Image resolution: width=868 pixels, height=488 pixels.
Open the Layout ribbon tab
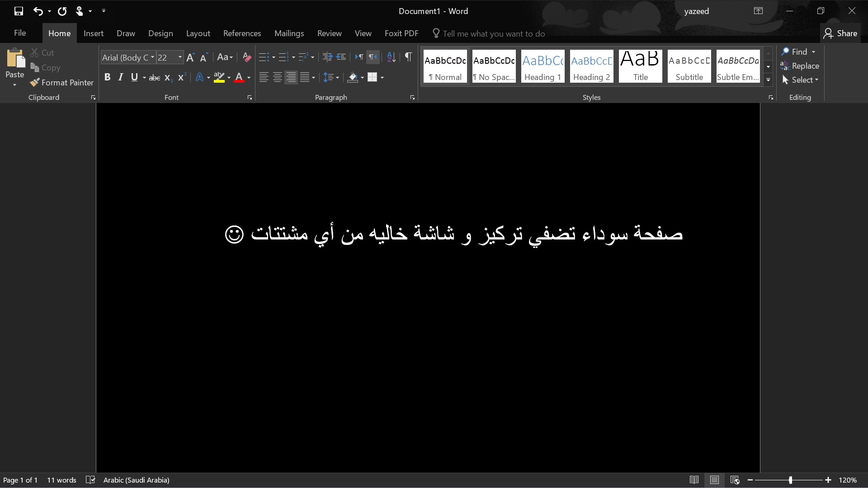coord(198,33)
